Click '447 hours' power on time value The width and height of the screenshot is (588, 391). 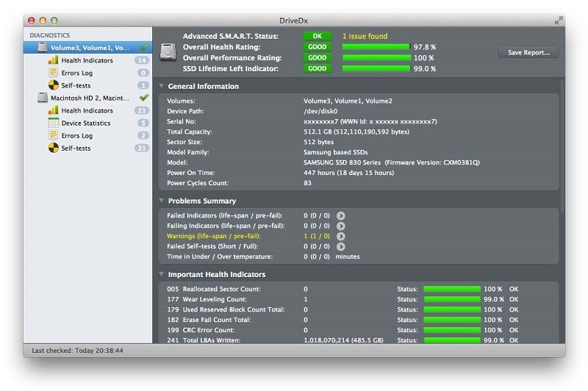(348, 173)
